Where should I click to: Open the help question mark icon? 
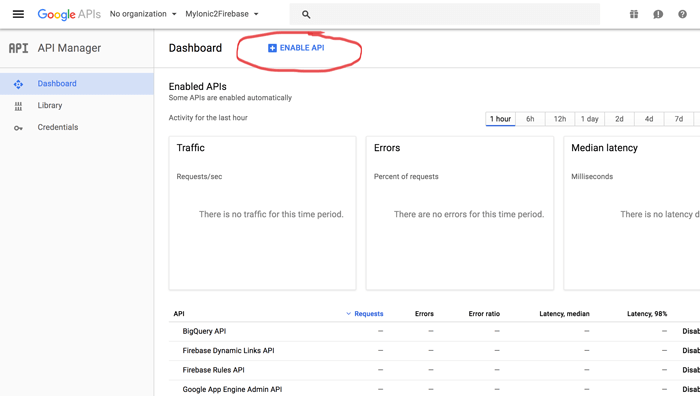coord(683,14)
